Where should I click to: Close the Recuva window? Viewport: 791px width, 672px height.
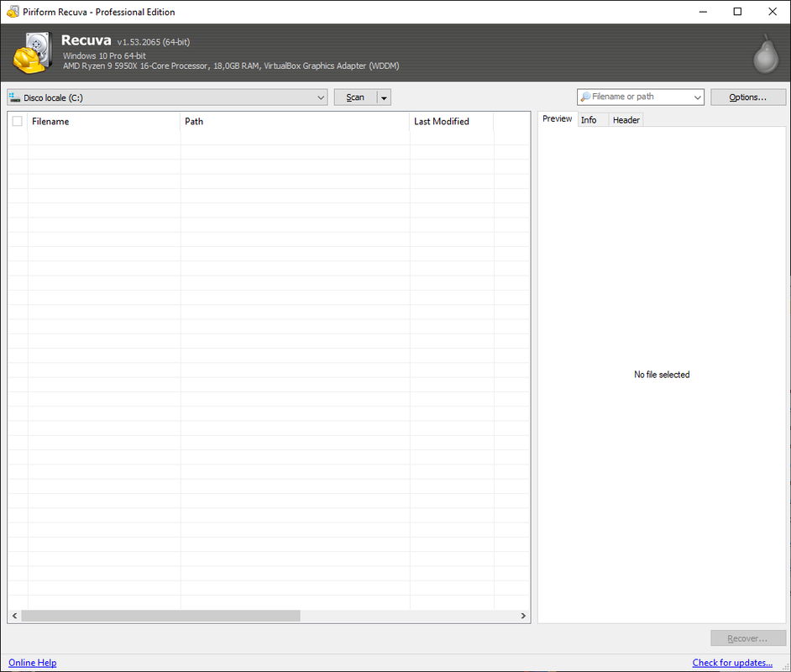(x=773, y=12)
